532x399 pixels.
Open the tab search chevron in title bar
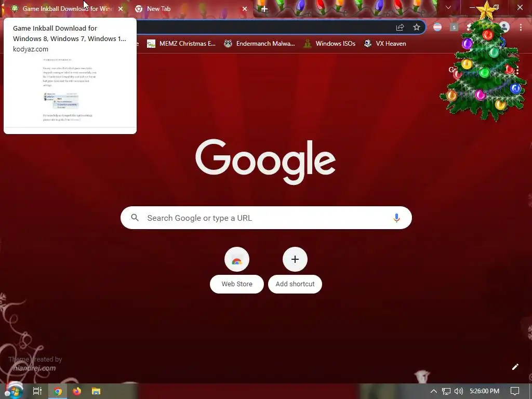[x=448, y=7]
